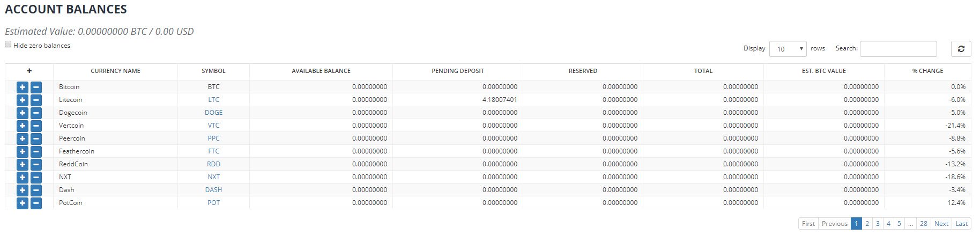Sort by Symbol column
Viewport: 980px width, 242px height.
213,71
